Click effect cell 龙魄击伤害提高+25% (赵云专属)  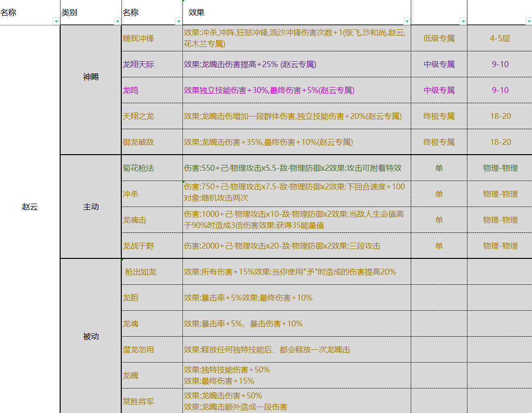click(x=296, y=64)
